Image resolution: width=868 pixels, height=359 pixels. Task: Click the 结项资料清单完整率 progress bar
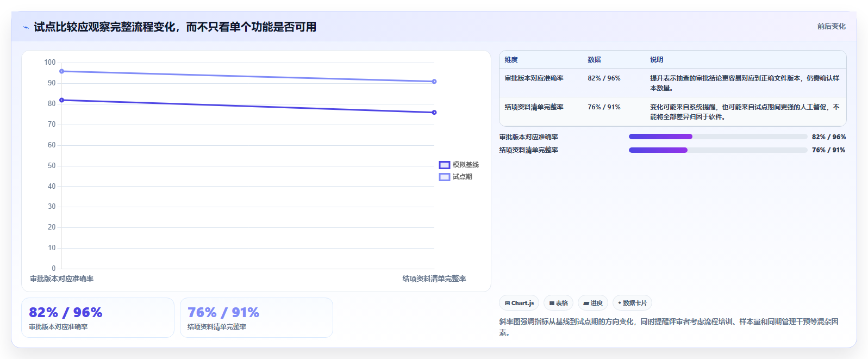(718, 150)
